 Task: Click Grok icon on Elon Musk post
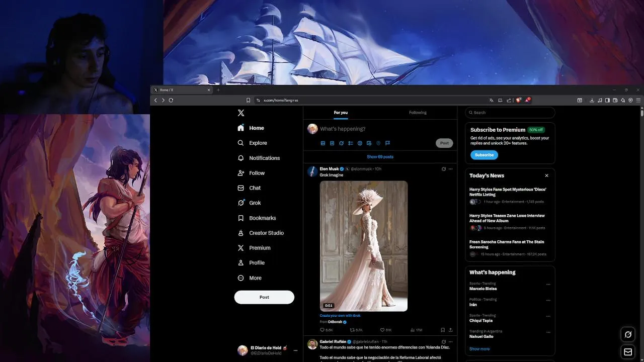pyautogui.click(x=443, y=169)
